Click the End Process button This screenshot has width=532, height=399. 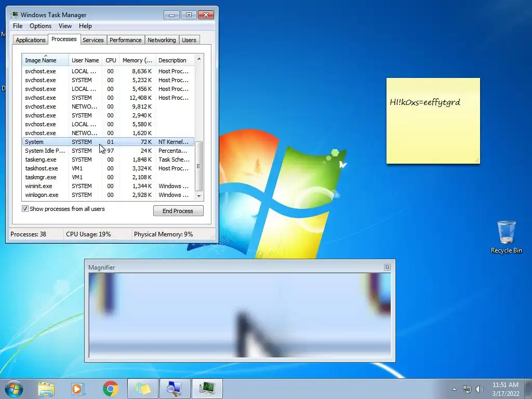[178, 211]
